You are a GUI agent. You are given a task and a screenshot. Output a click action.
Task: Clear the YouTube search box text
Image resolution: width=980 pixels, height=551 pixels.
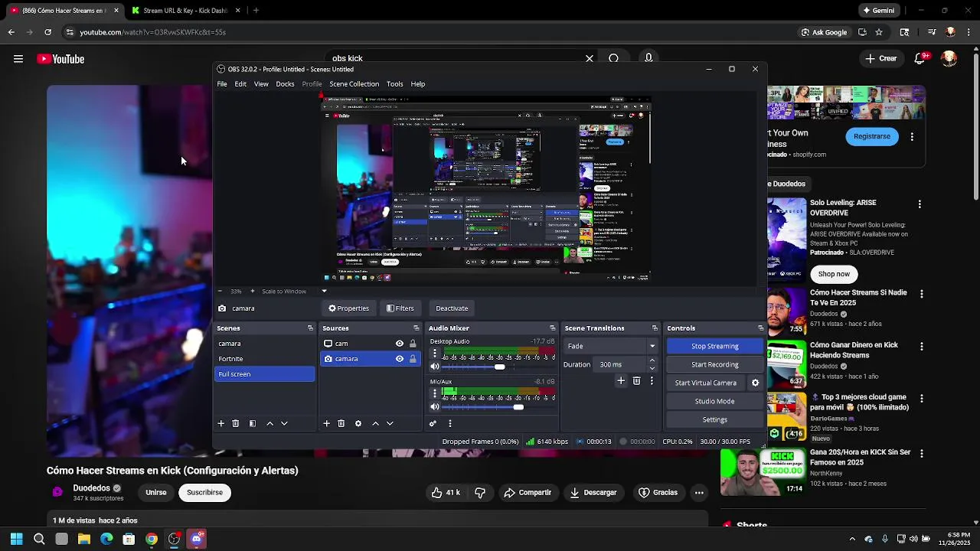tap(590, 58)
